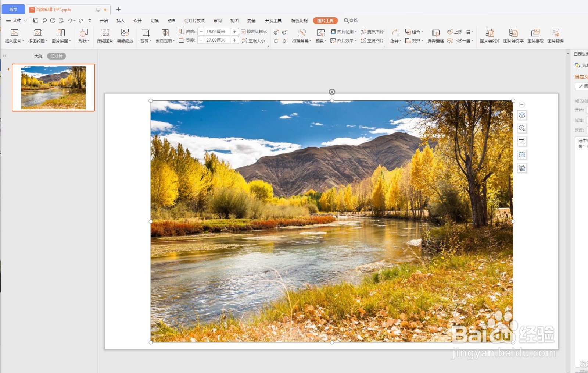Decrease contrast with the minus contrast icon
The height and width of the screenshot is (373, 588).
284,32
